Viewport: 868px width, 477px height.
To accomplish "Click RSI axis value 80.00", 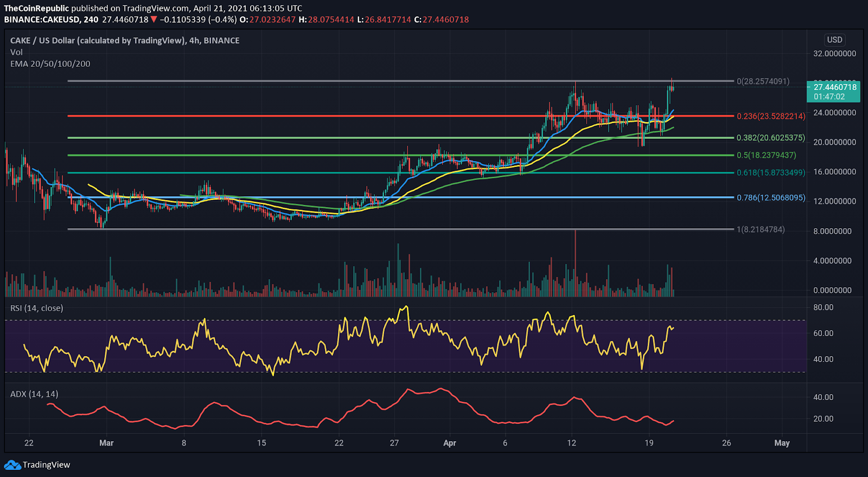I will coord(823,307).
